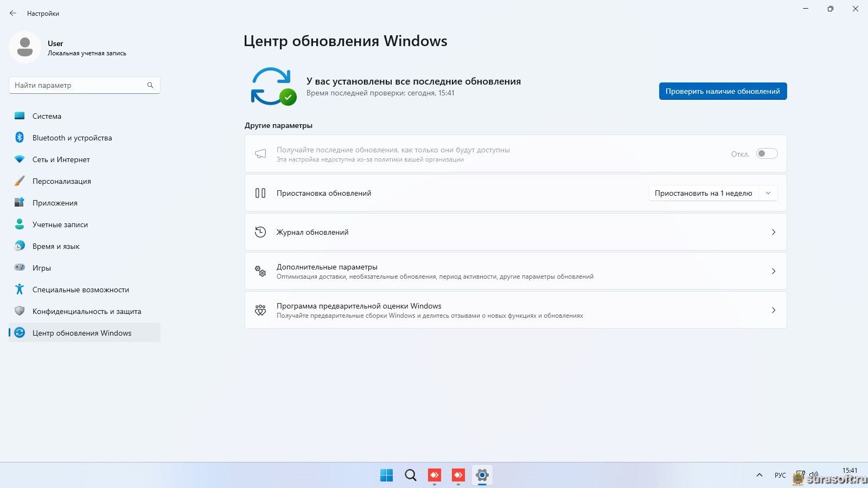The width and height of the screenshot is (868, 488).
Task: Click the first red app icon on taskbar
Action: click(x=435, y=476)
